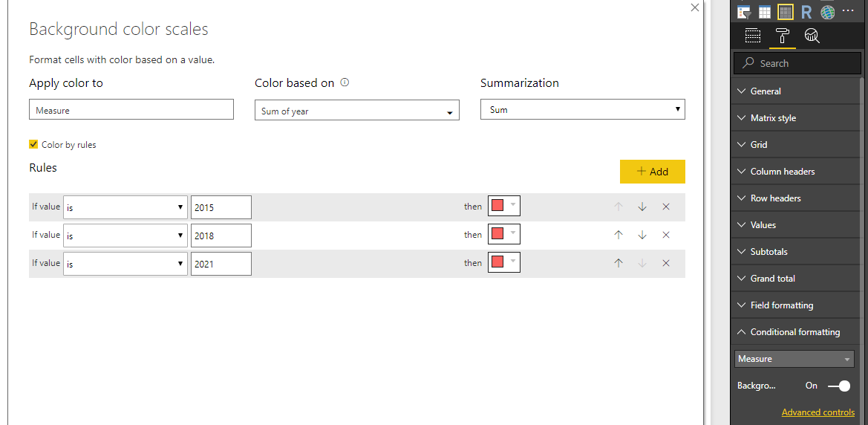Click the Search box in format pane
The width and height of the screenshot is (868, 425).
click(x=797, y=63)
